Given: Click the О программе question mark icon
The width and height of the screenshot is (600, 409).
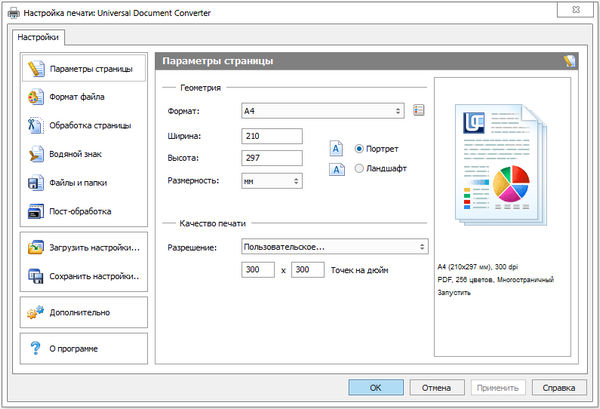Looking at the screenshot, I should pos(35,348).
